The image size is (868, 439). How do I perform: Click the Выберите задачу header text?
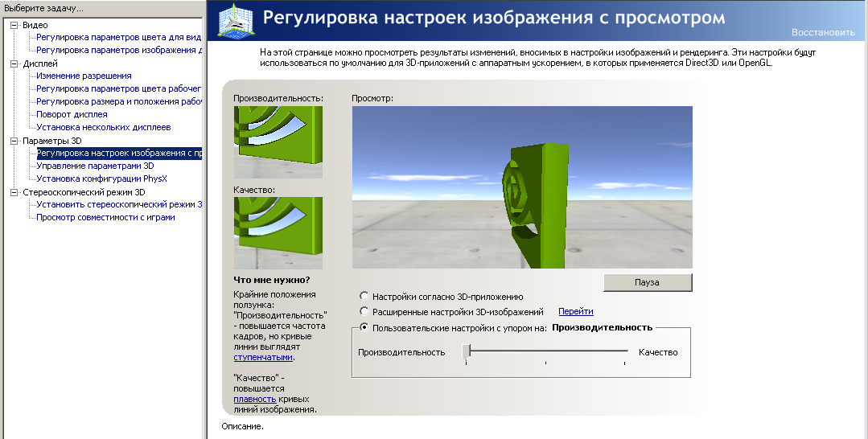point(43,8)
